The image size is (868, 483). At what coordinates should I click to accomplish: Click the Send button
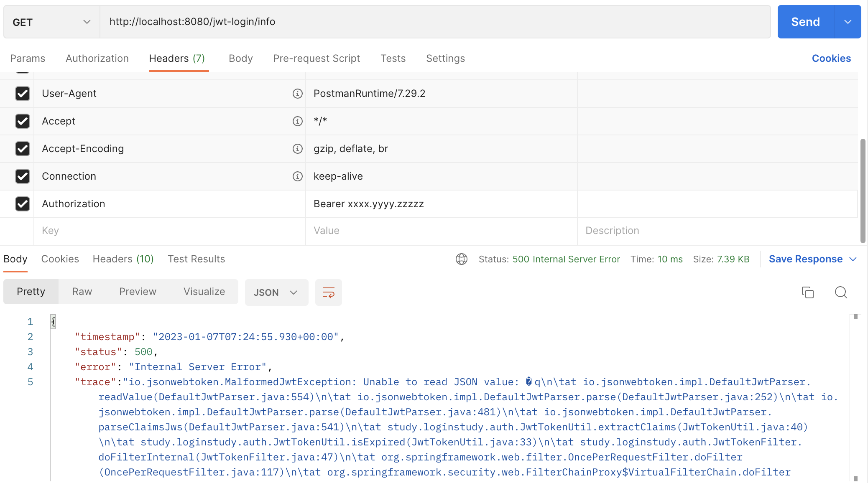coord(805,22)
